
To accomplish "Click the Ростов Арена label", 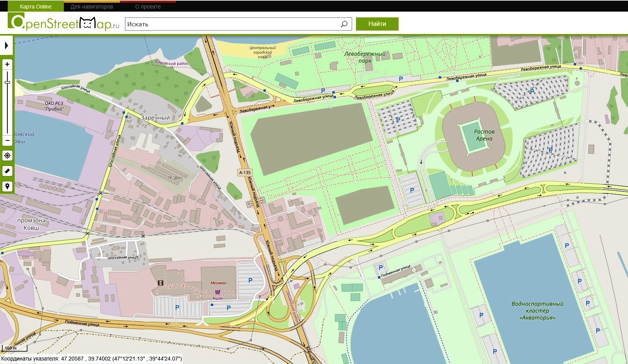I will 484,135.
